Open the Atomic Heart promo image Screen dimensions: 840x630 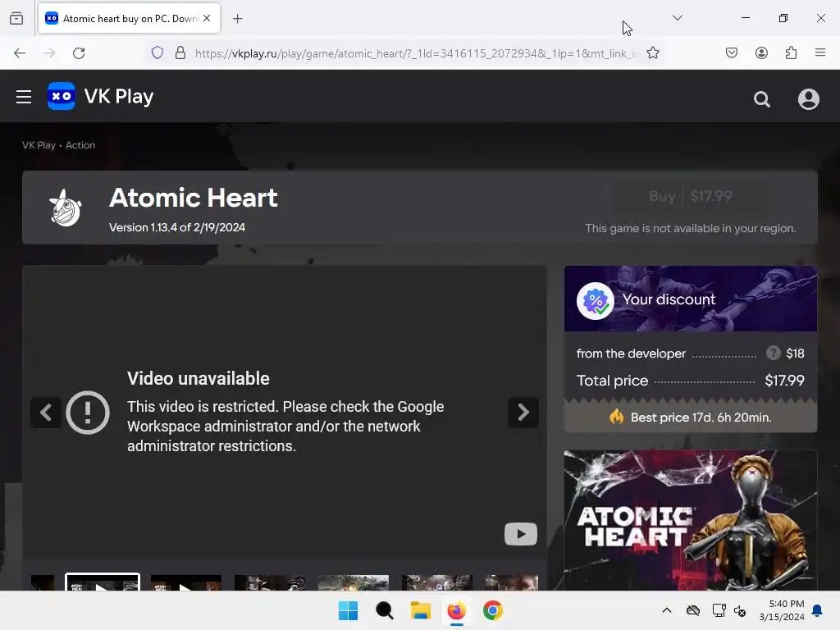(x=691, y=520)
